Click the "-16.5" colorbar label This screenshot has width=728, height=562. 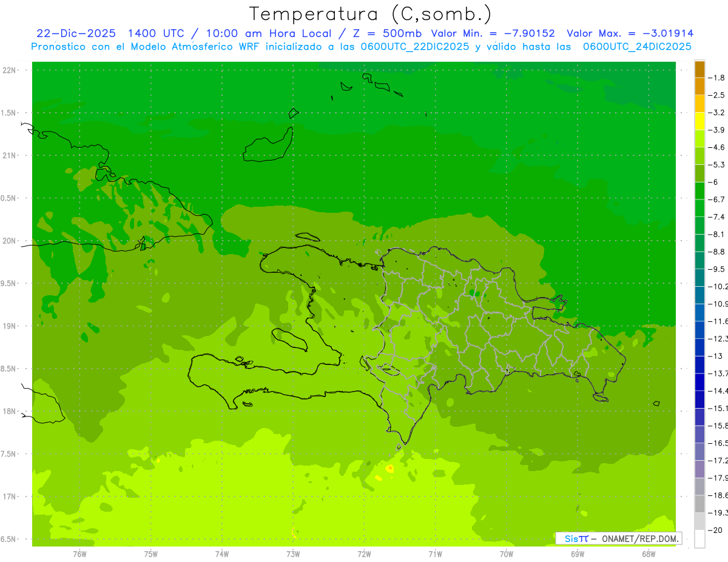718,443
